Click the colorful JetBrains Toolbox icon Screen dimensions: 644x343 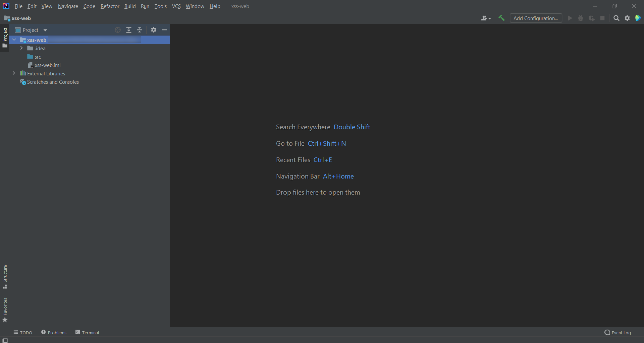[x=638, y=18]
